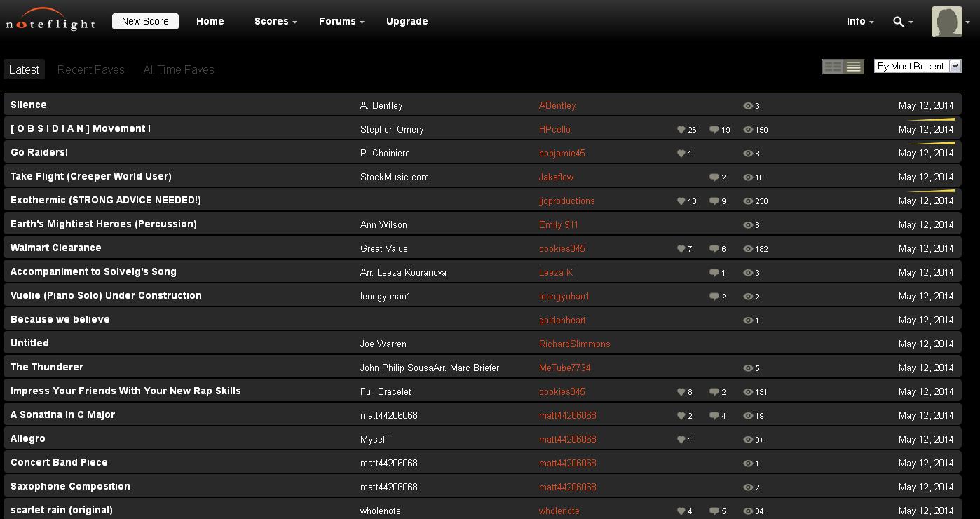Click the comment icon on Vuelie Piano Solo row
The height and width of the screenshot is (519, 980).
[x=714, y=297]
